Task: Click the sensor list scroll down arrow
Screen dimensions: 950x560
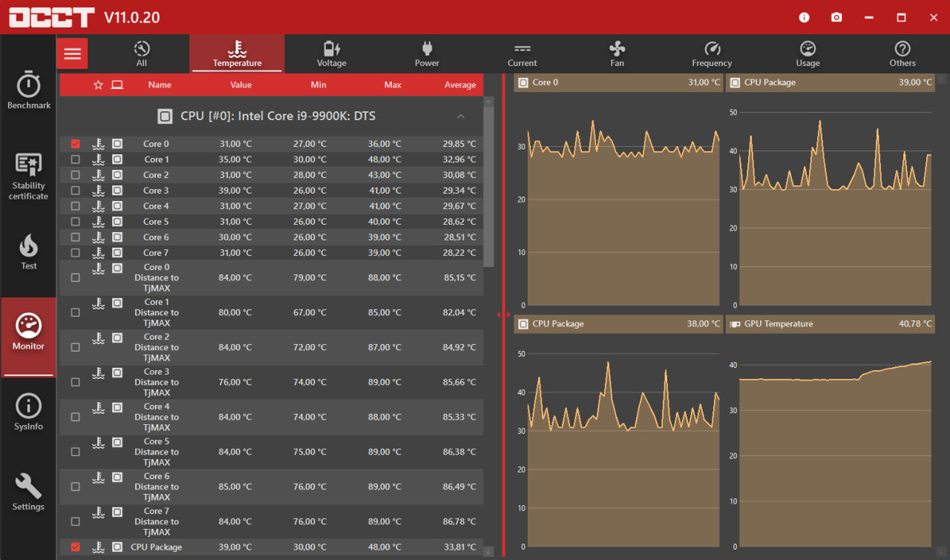Action: click(x=488, y=551)
